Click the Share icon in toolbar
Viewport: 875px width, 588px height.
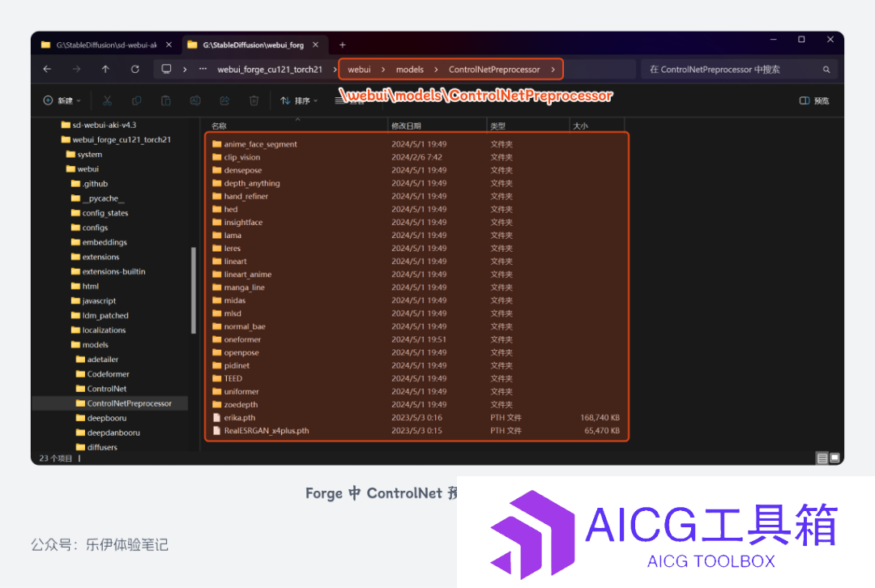point(224,100)
